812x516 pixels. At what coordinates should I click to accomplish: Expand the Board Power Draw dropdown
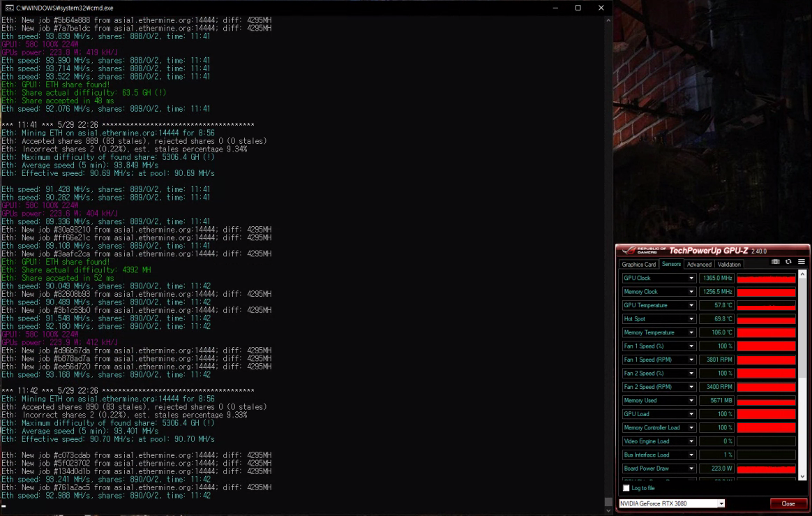(691, 469)
